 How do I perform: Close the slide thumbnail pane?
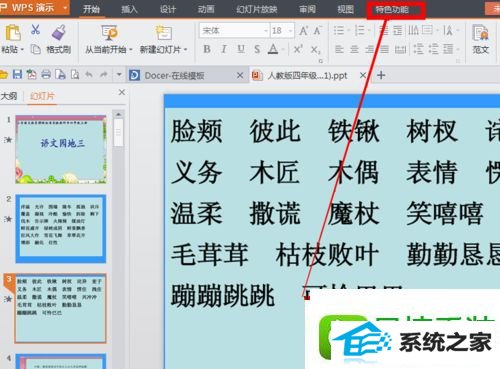[x=122, y=92]
